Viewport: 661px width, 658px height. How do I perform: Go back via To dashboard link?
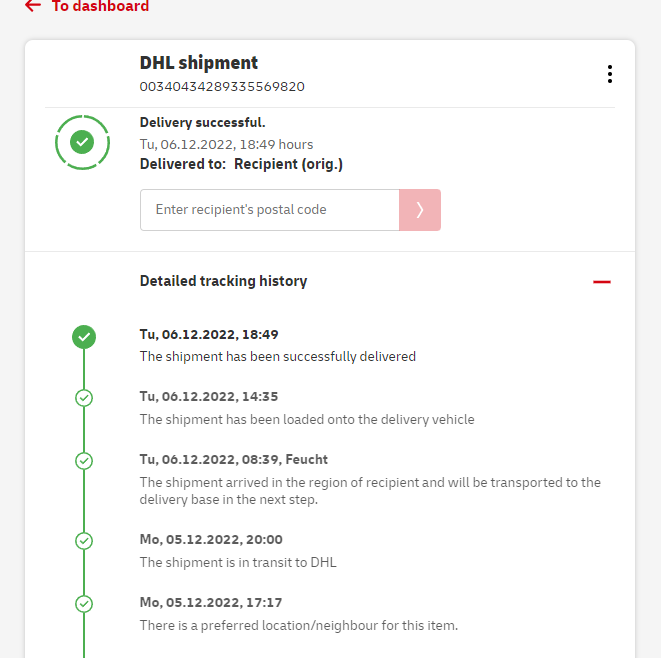(99, 6)
